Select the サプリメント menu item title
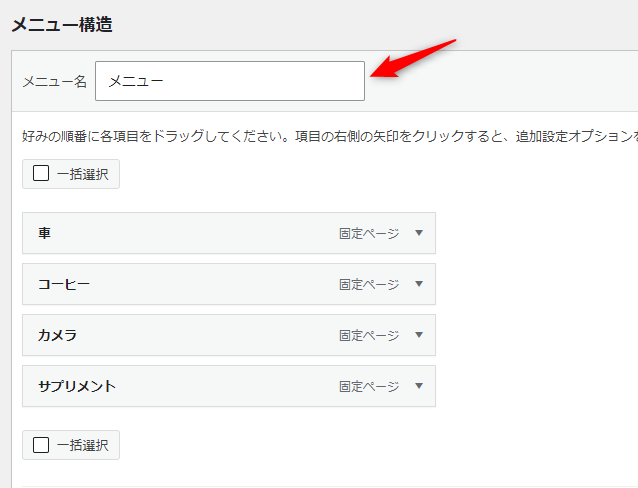The image size is (638, 488). (77, 386)
